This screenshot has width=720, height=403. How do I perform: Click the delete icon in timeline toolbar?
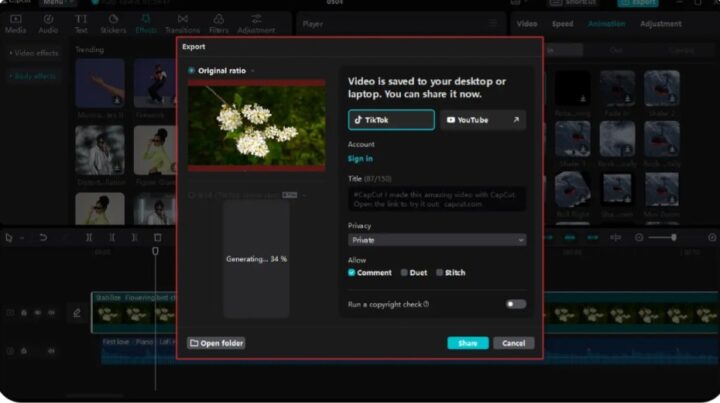pyautogui.click(x=157, y=237)
